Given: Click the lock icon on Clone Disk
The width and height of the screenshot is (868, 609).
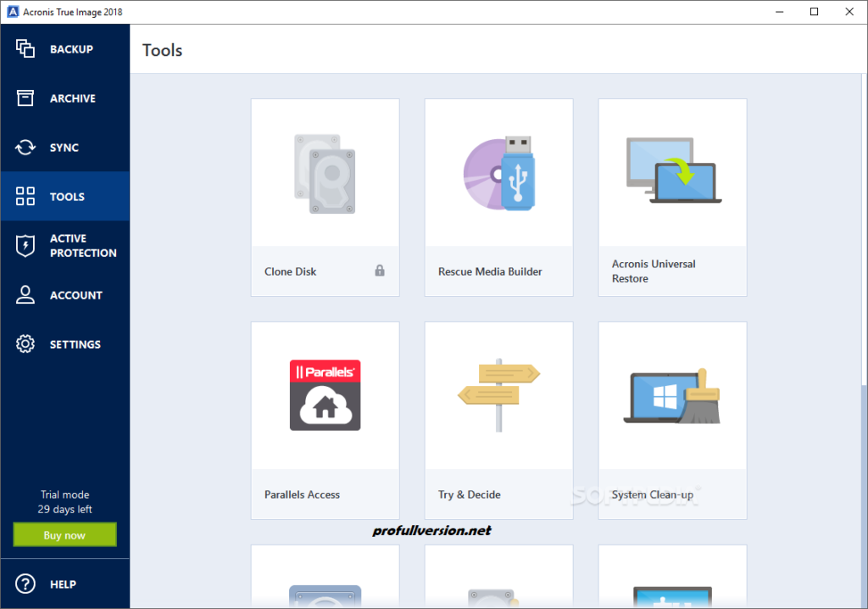Looking at the screenshot, I should pos(378,271).
